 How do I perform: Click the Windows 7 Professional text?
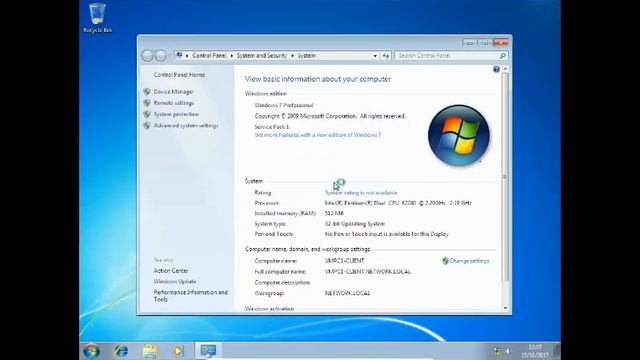tap(284, 105)
